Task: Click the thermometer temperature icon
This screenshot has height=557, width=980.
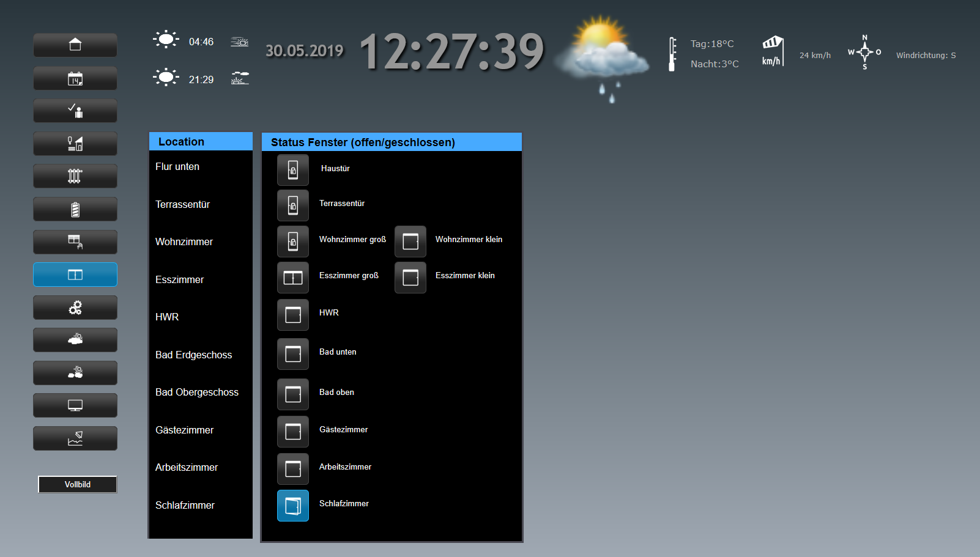Action: (x=672, y=54)
